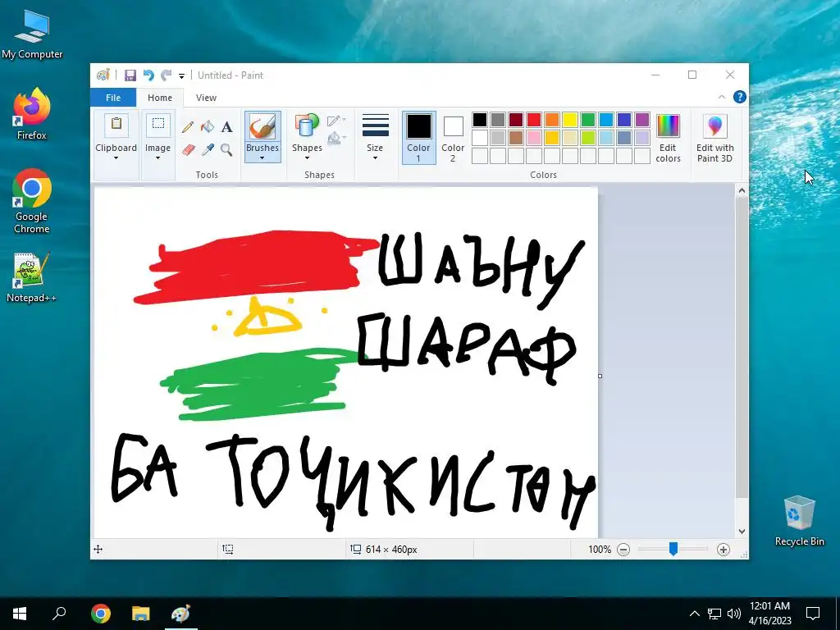Click the Paint taskbar button

point(181,614)
